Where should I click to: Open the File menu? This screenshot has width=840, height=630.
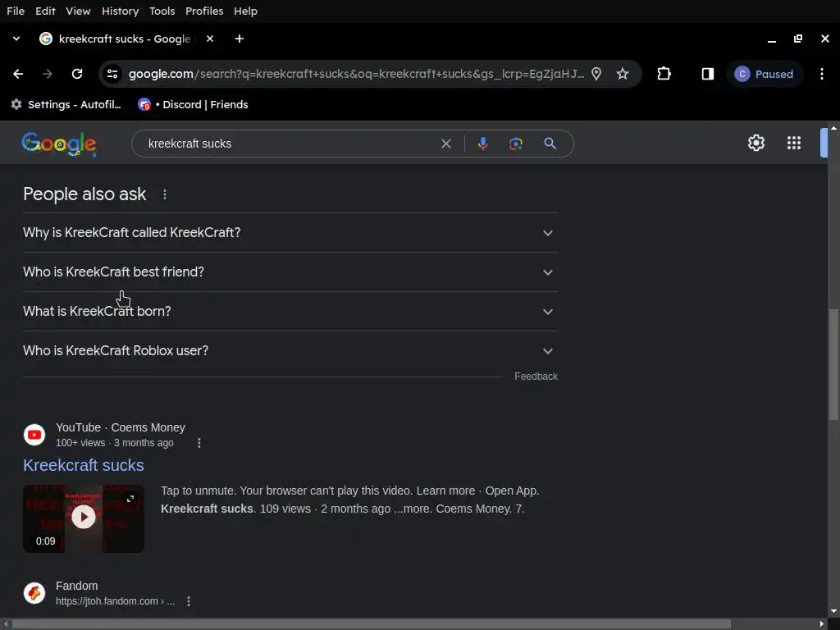[16, 11]
